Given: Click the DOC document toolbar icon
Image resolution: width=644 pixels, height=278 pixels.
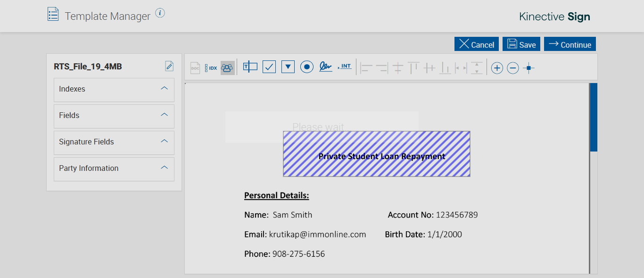Looking at the screenshot, I should [195, 68].
